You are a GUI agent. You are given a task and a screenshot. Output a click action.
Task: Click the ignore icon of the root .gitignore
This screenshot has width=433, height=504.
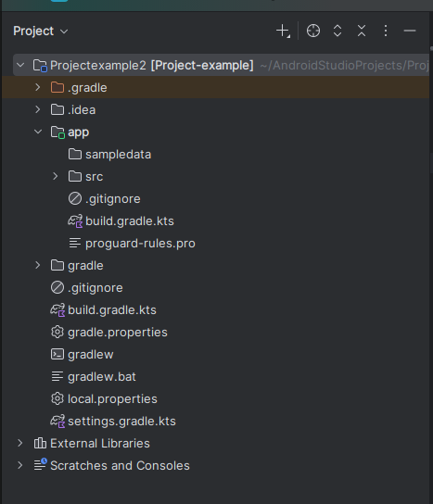(x=57, y=287)
